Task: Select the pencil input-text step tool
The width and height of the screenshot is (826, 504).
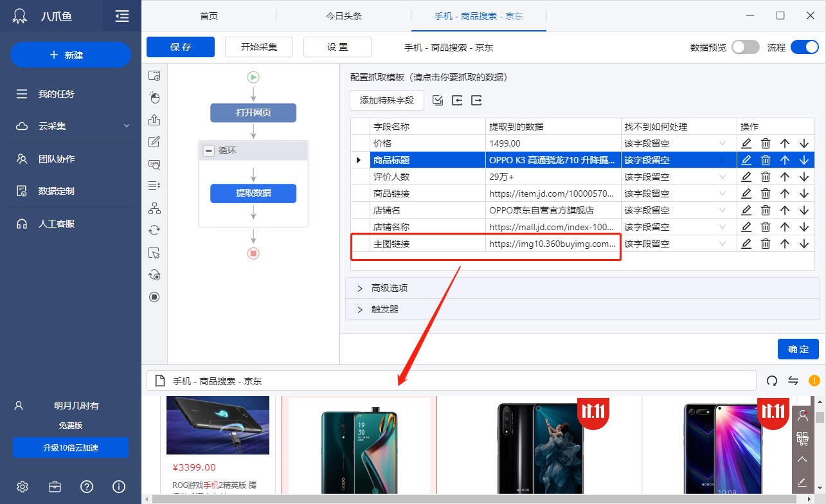Action: [154, 142]
